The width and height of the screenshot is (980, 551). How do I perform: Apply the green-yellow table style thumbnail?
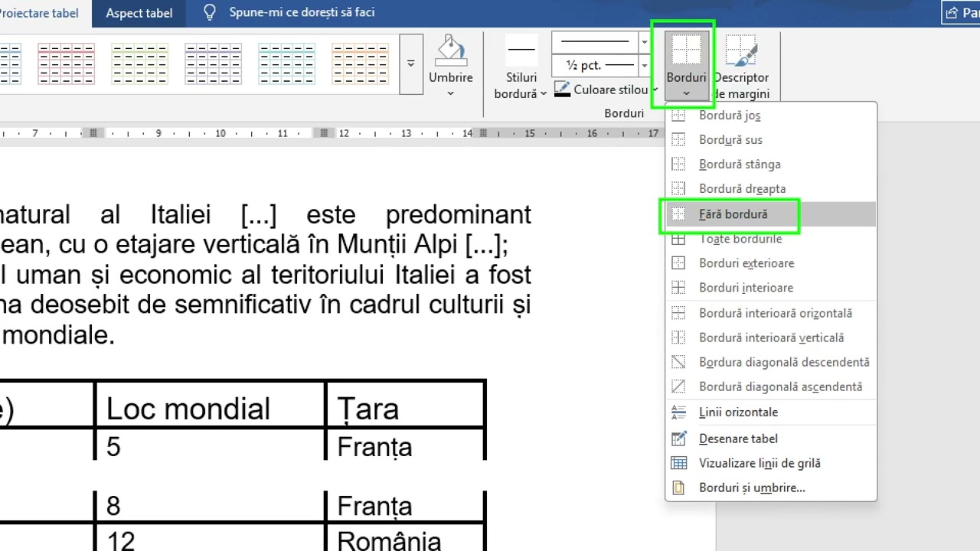tap(139, 64)
